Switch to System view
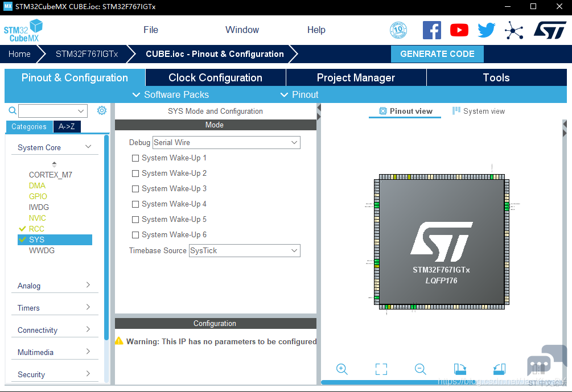Viewport: 572px width, 392px height. click(479, 111)
